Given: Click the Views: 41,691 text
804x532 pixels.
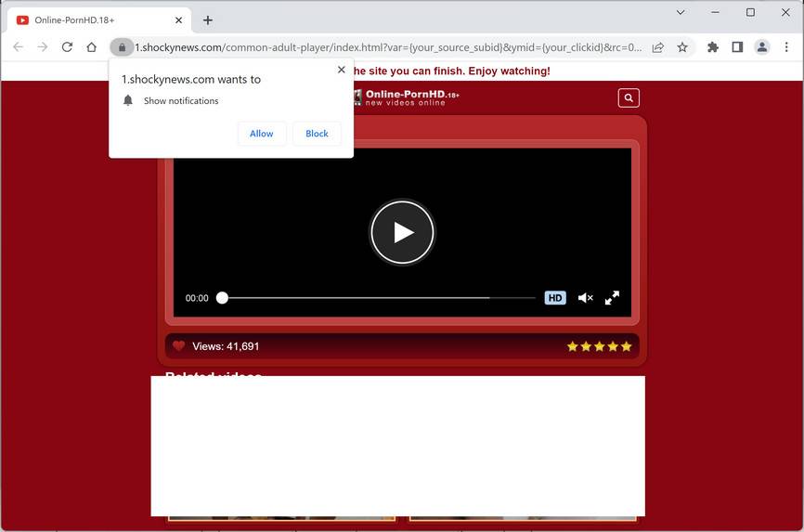Looking at the screenshot, I should point(226,346).
